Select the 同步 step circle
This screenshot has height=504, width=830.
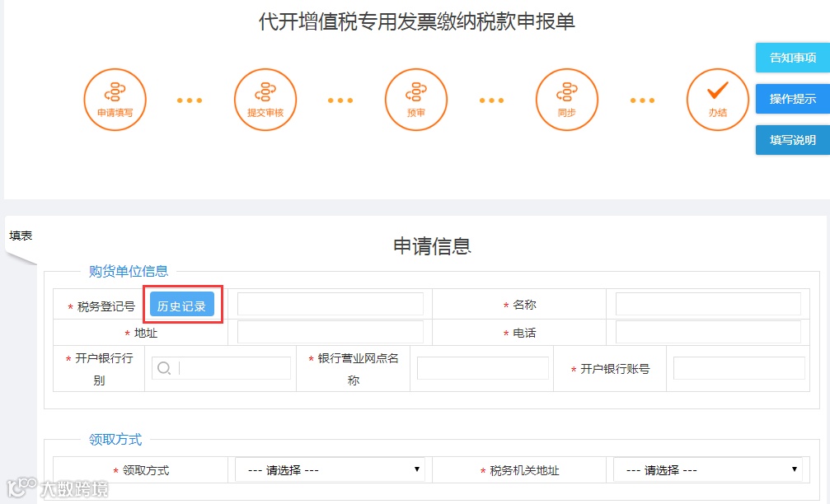(567, 100)
